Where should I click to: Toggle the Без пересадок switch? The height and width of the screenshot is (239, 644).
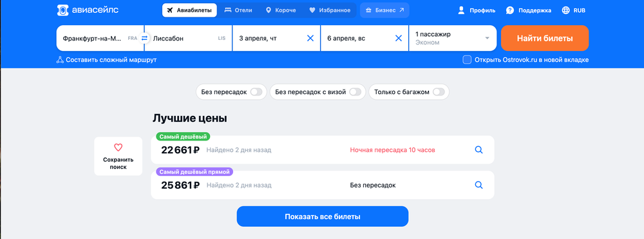tap(256, 92)
